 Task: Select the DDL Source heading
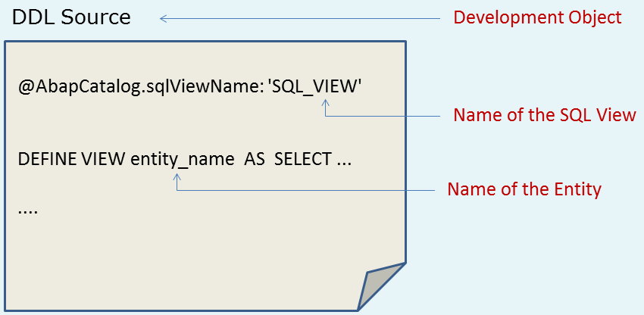[x=71, y=17]
